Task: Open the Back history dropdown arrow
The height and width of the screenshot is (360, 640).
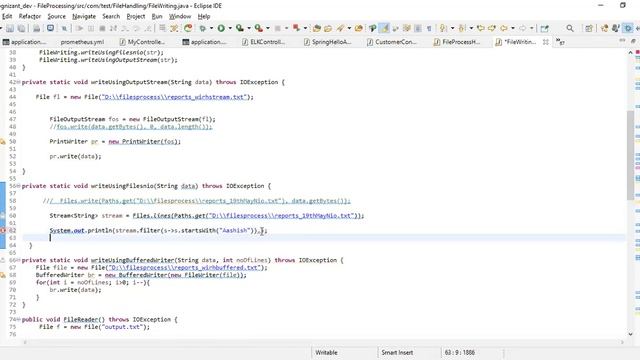Action: pyautogui.click(x=513, y=28)
